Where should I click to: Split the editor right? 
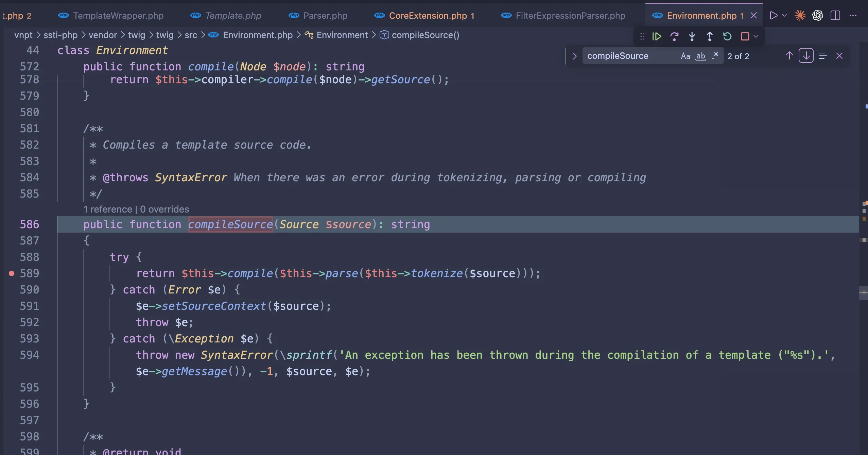pos(835,15)
